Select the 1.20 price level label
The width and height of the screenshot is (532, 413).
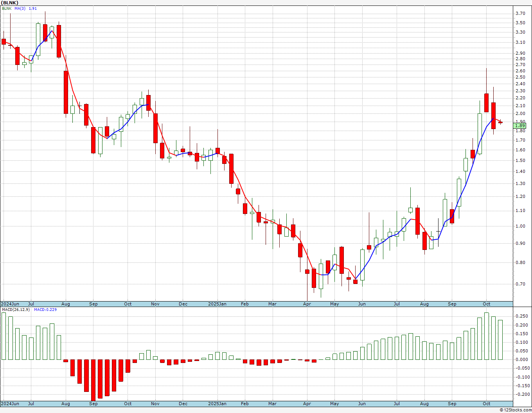pyautogui.click(x=520, y=196)
